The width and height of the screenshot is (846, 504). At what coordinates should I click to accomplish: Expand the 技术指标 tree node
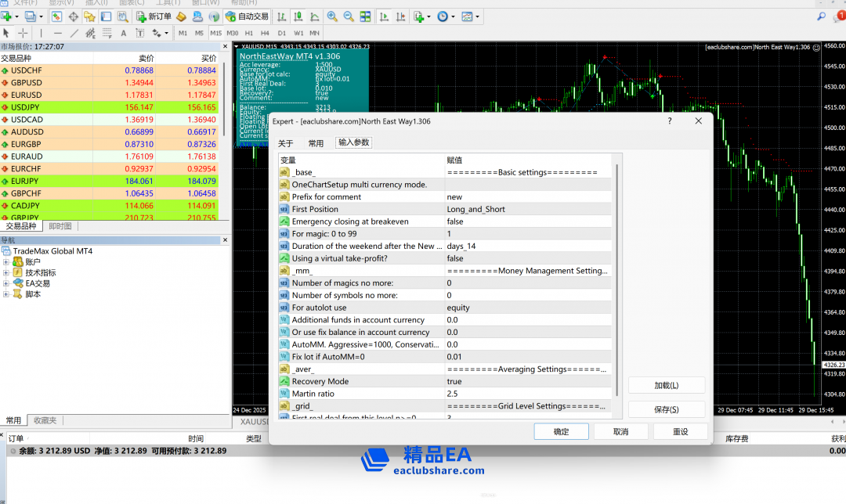click(x=6, y=273)
